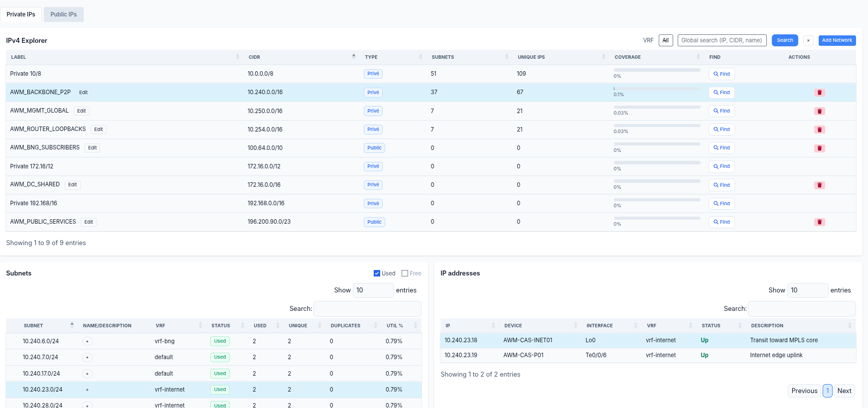Find within AWM_ROUTER_LOOPBACKS network
The height and width of the screenshot is (408, 868).
click(722, 130)
